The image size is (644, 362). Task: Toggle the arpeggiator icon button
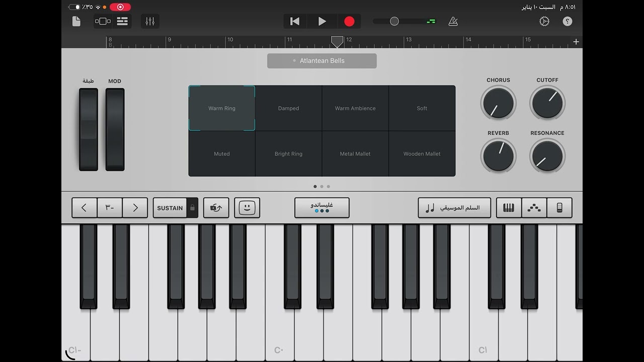[216, 208]
